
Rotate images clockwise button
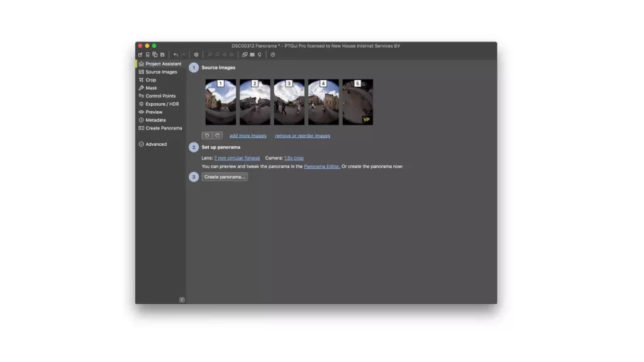pos(217,136)
